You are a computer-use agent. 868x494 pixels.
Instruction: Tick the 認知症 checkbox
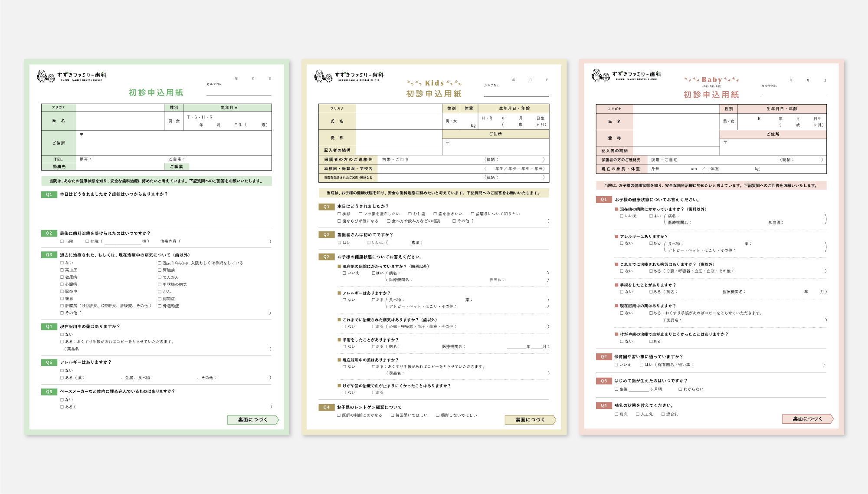tap(160, 299)
